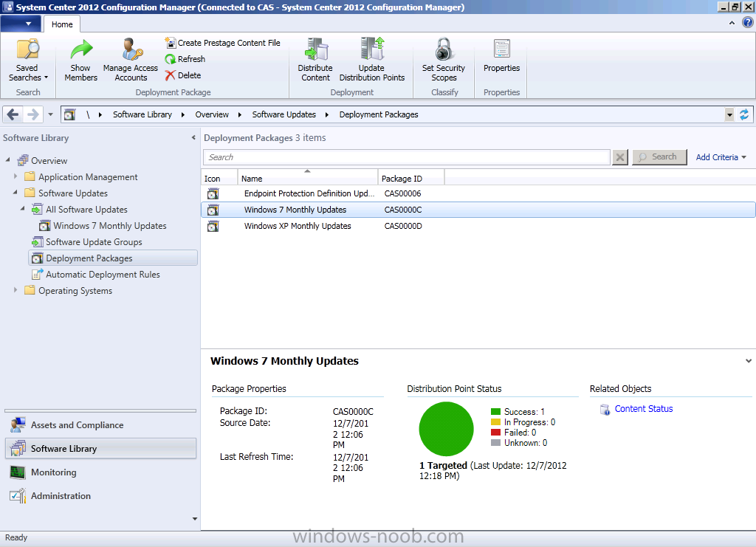Go forward with the navigation arrow
The image size is (756, 547).
tap(32, 114)
